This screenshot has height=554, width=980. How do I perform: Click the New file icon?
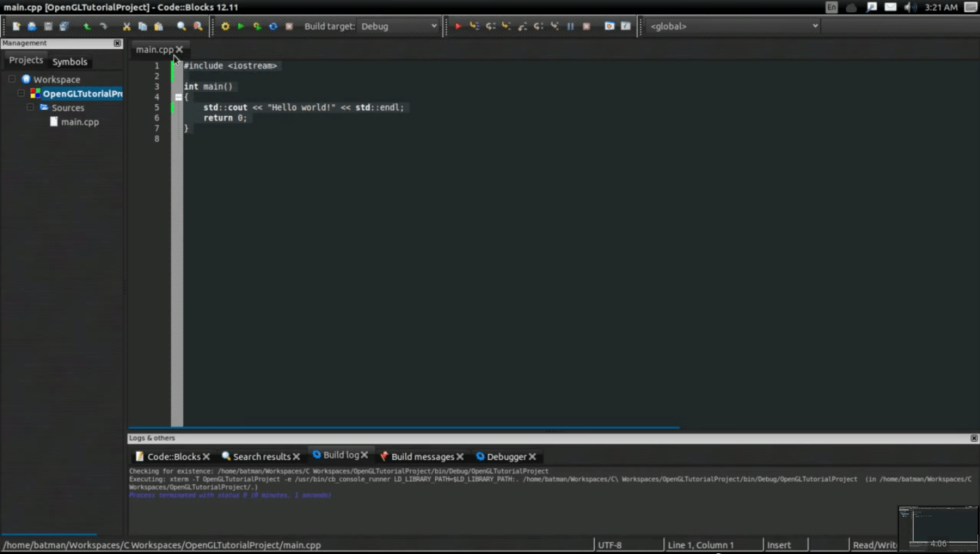pyautogui.click(x=16, y=27)
